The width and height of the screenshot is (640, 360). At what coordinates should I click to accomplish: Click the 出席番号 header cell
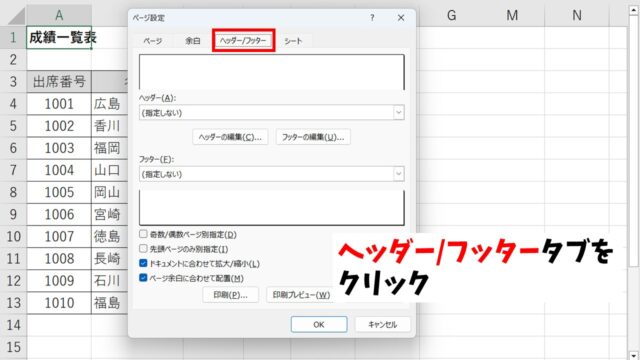click(59, 82)
